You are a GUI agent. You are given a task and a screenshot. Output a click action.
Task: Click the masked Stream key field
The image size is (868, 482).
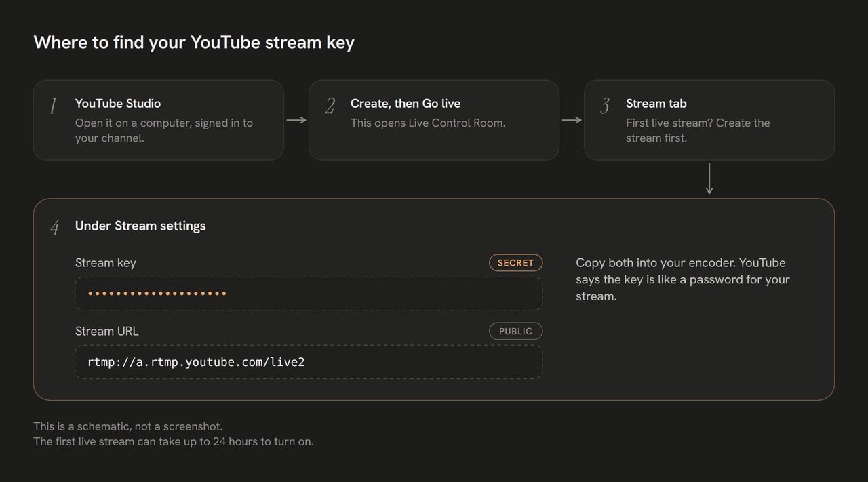tap(309, 293)
